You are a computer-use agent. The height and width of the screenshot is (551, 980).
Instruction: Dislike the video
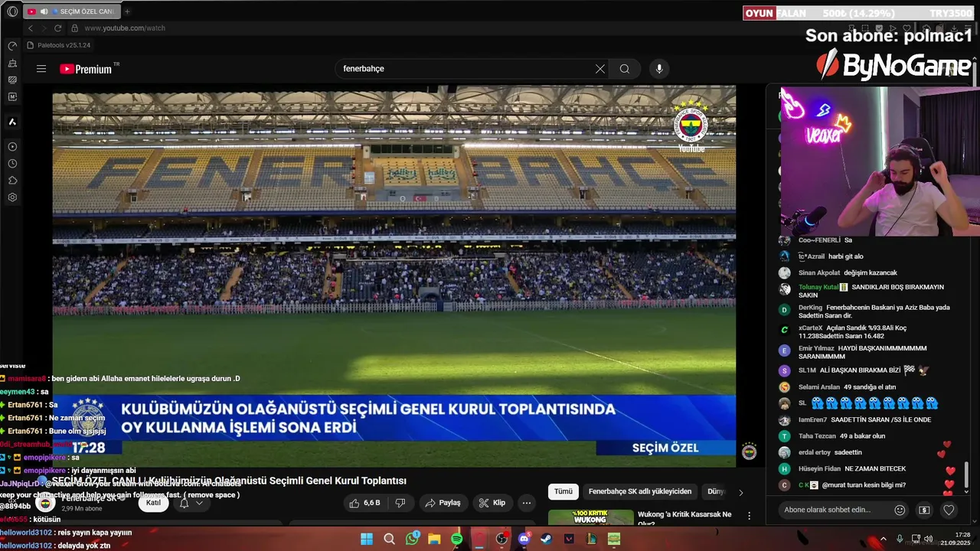pos(400,503)
